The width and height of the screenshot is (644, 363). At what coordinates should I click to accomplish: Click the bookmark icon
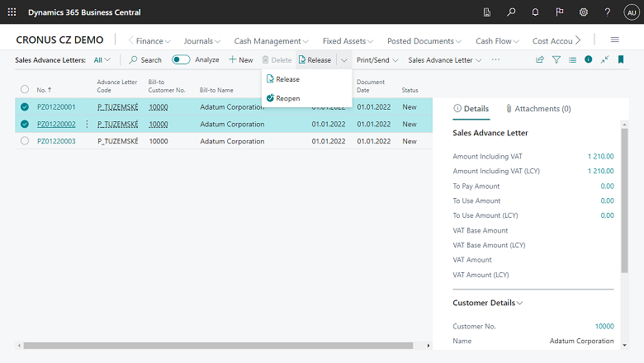pyautogui.click(x=621, y=60)
